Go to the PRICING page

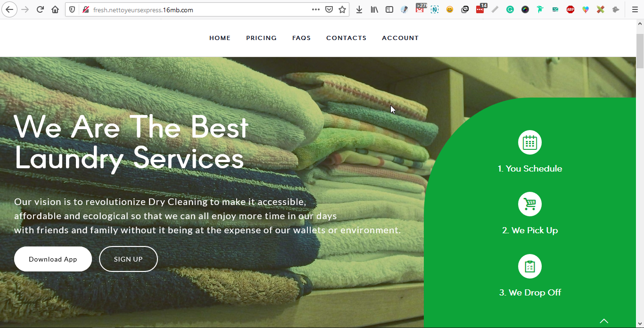(x=261, y=38)
